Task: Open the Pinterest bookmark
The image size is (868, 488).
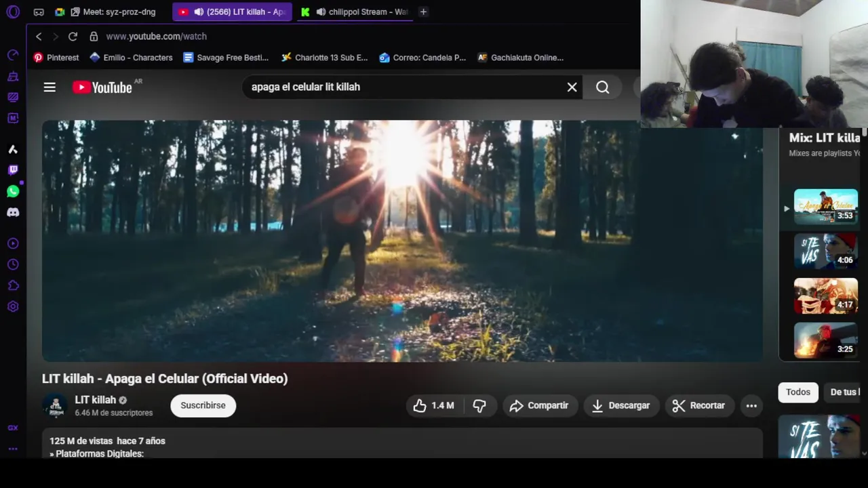Action: point(56,58)
